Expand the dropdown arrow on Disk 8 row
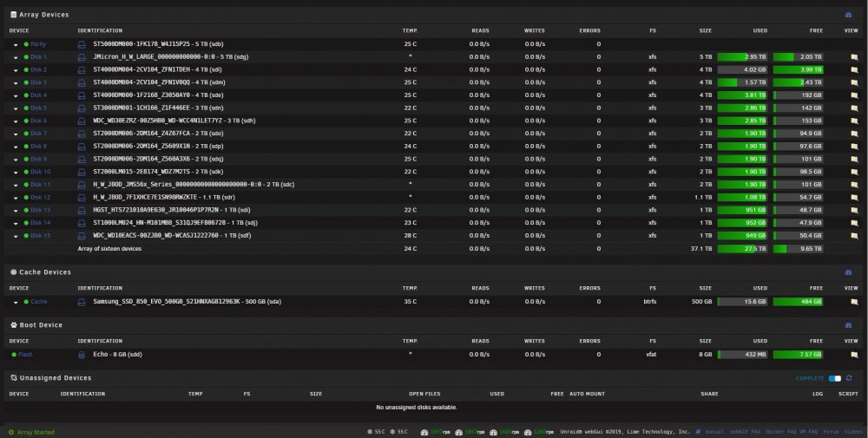This screenshot has width=868, height=438. 16,147
